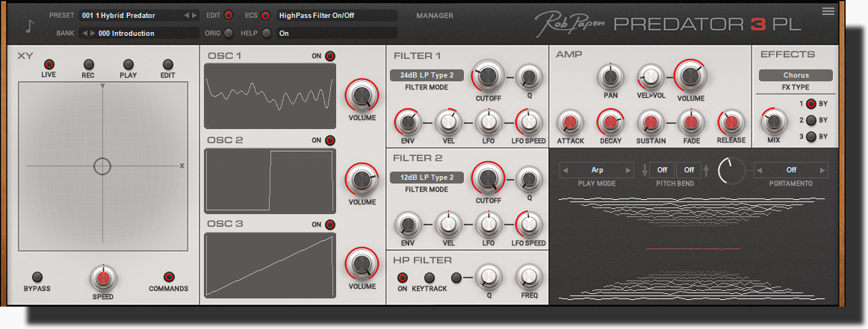Toggle HP Filter KEYTRACK button

pyautogui.click(x=430, y=278)
